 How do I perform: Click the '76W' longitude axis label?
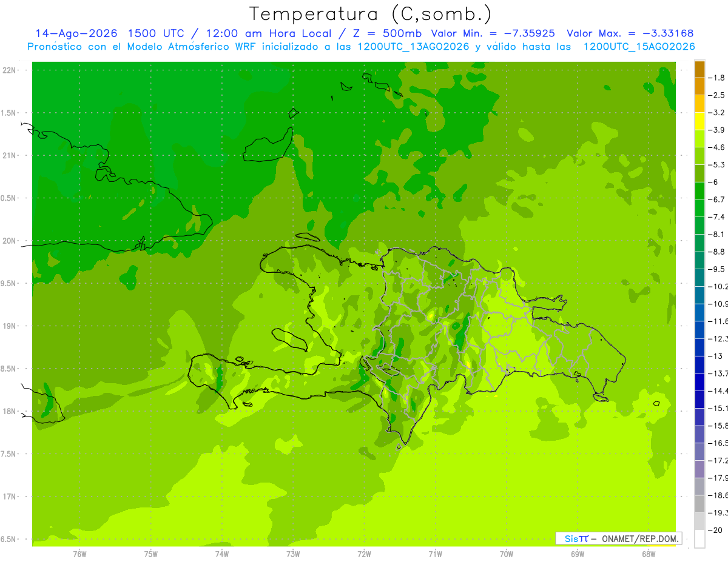79,554
